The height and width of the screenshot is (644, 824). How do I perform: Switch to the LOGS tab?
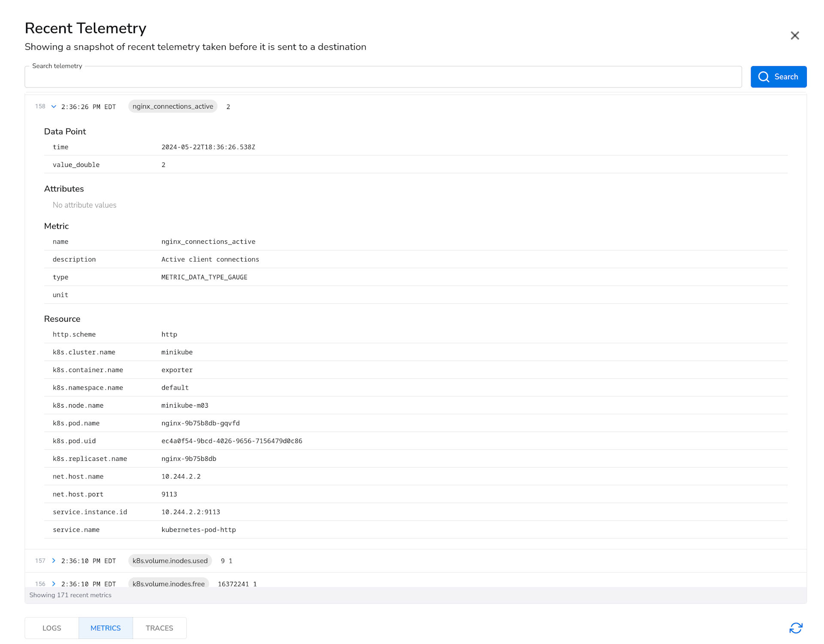52,628
